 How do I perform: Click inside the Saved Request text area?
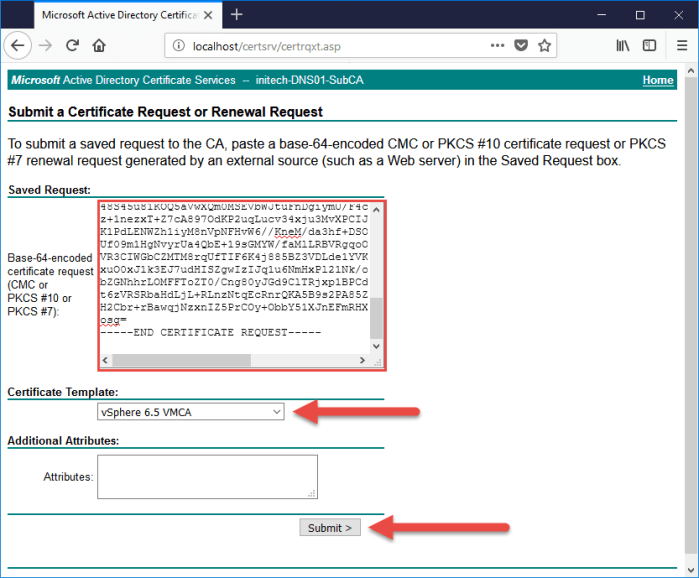[230, 280]
